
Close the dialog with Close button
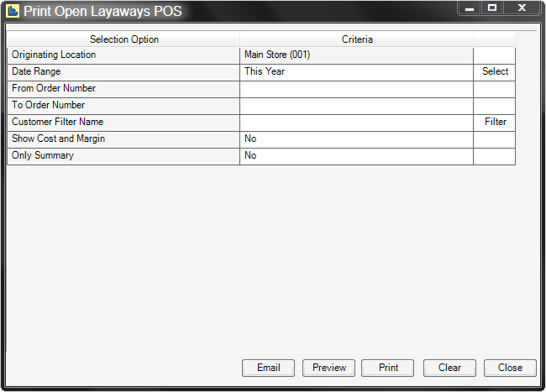(510, 368)
